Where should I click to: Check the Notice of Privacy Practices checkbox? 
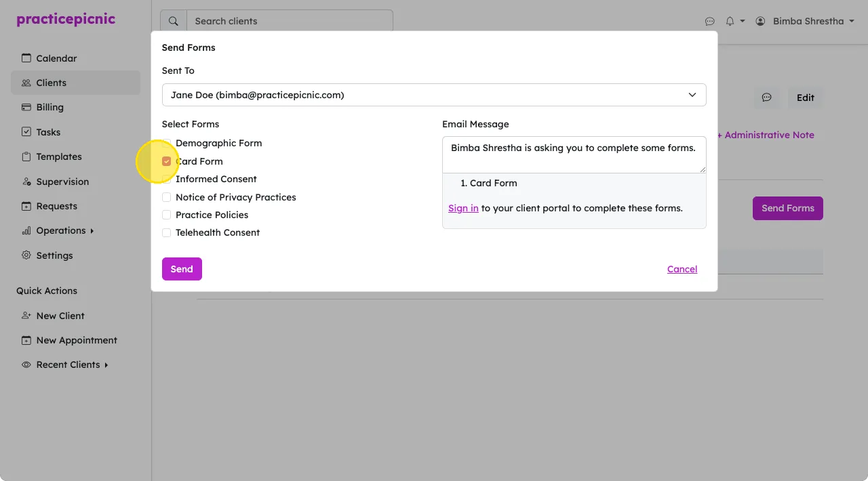pos(166,197)
